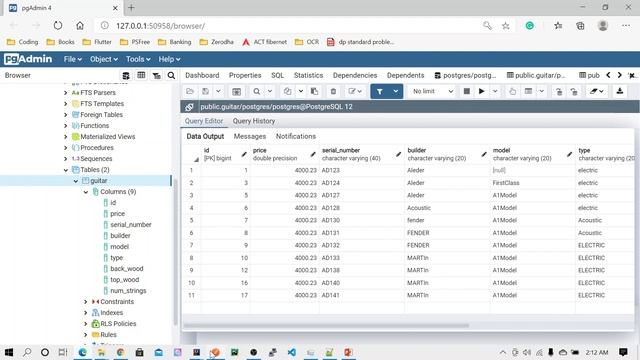Image resolution: width=640 pixels, height=360 pixels.
Task: Click the Rollback transaction icon
Action: [574, 91]
